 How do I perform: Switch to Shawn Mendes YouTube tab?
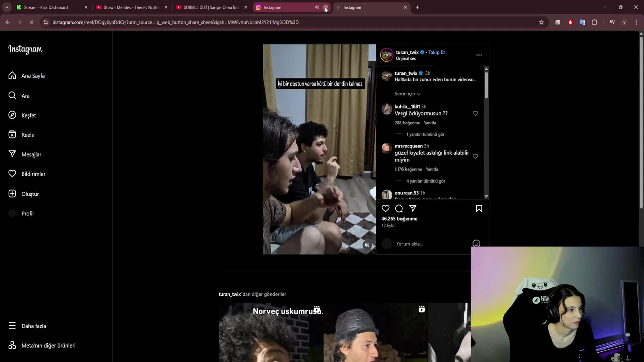(x=131, y=8)
